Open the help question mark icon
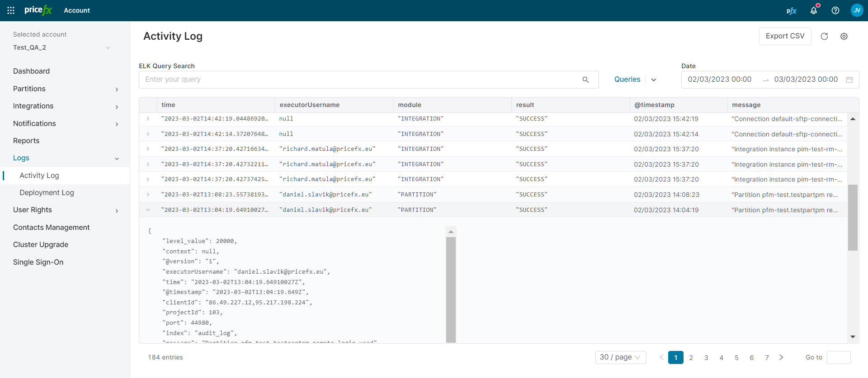868x378 pixels. (835, 10)
